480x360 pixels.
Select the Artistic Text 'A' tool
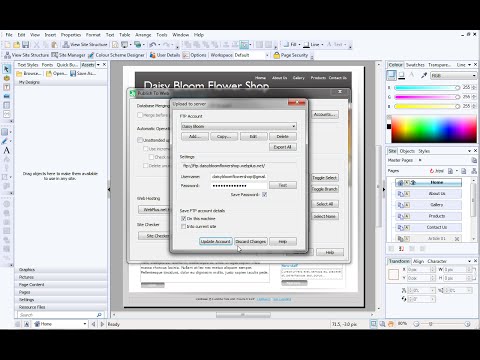[6, 150]
